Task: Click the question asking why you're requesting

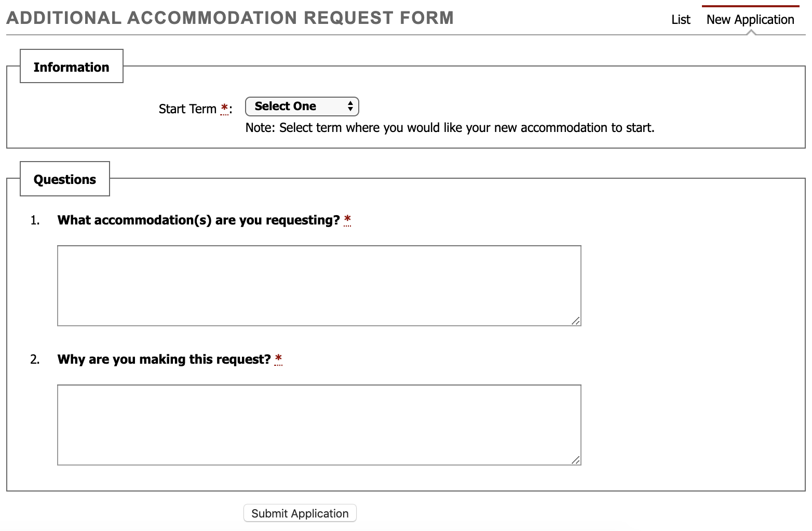Action: (165, 359)
